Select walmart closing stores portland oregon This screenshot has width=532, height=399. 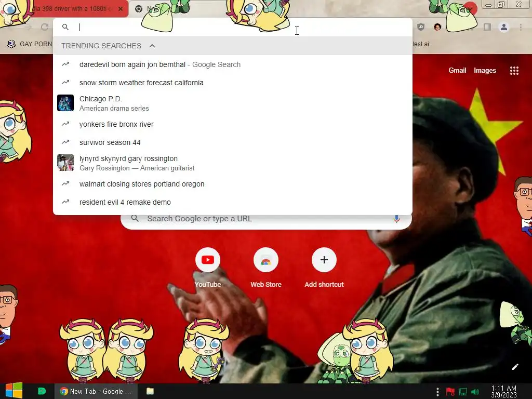coord(233,184)
